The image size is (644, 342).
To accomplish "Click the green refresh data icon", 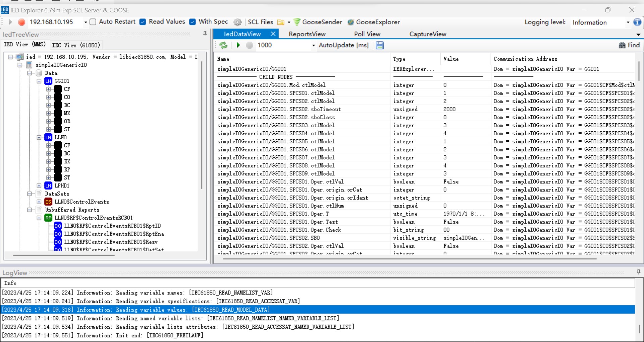I will [x=223, y=45].
